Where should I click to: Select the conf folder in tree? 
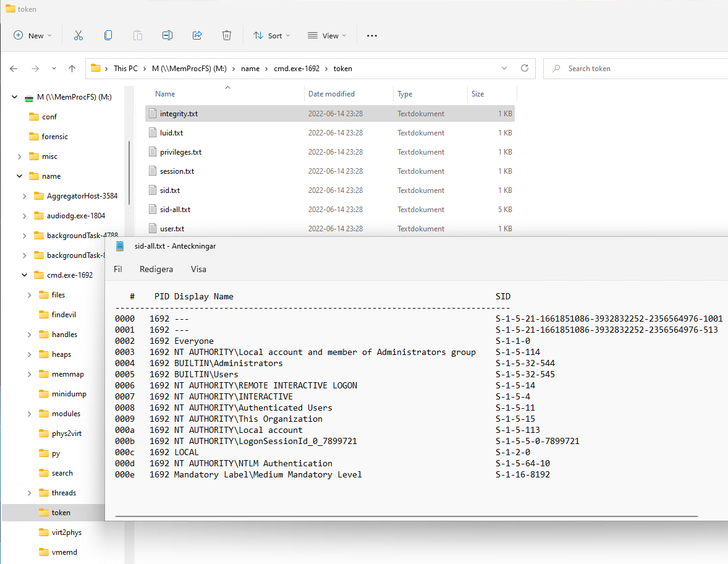point(49,117)
